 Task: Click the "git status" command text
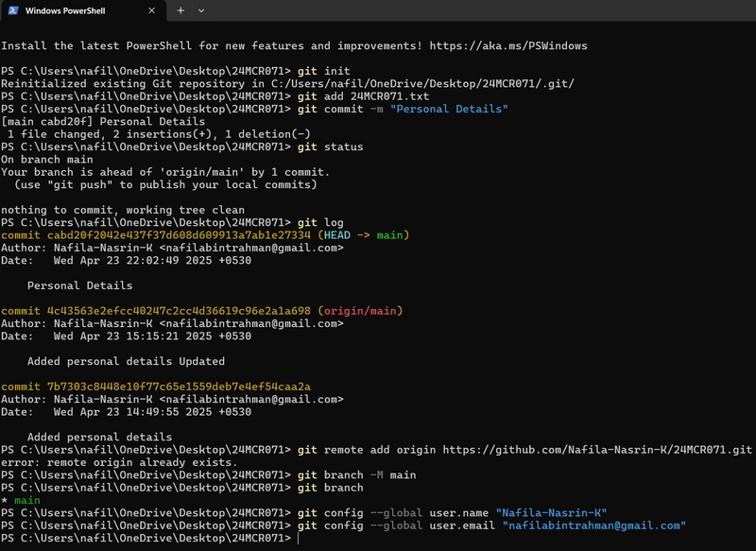(x=330, y=146)
